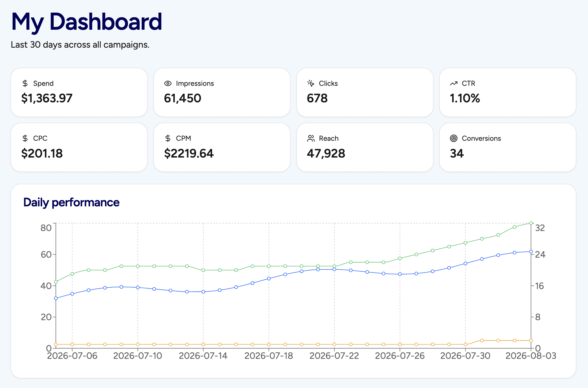
Task: Click the orange data point at 2026-07-18
Action: pos(269,345)
